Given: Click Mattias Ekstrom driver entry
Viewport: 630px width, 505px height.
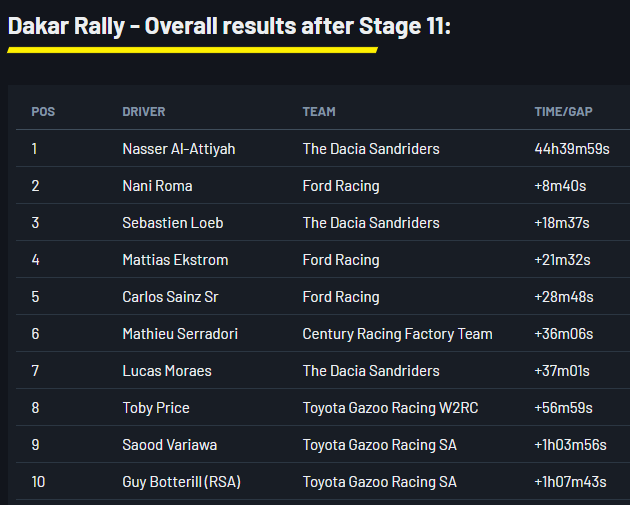Looking at the screenshot, I should [175, 260].
